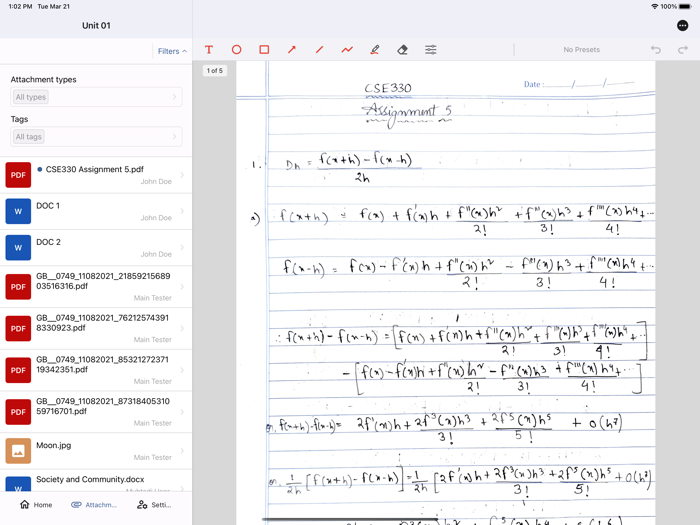Open CSE330 Assignment 5.pdf attachment

coord(96,175)
